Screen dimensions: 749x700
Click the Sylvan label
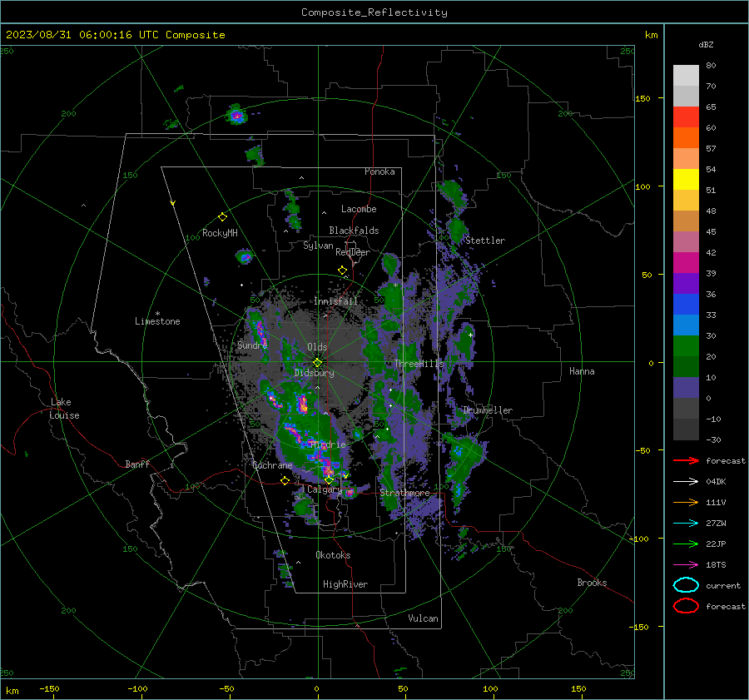[x=318, y=246]
